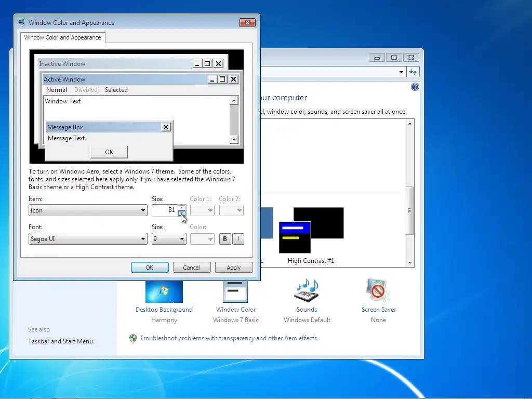Click the shield icon beside Troubleshoot link
The image size is (532, 399).
(x=133, y=338)
